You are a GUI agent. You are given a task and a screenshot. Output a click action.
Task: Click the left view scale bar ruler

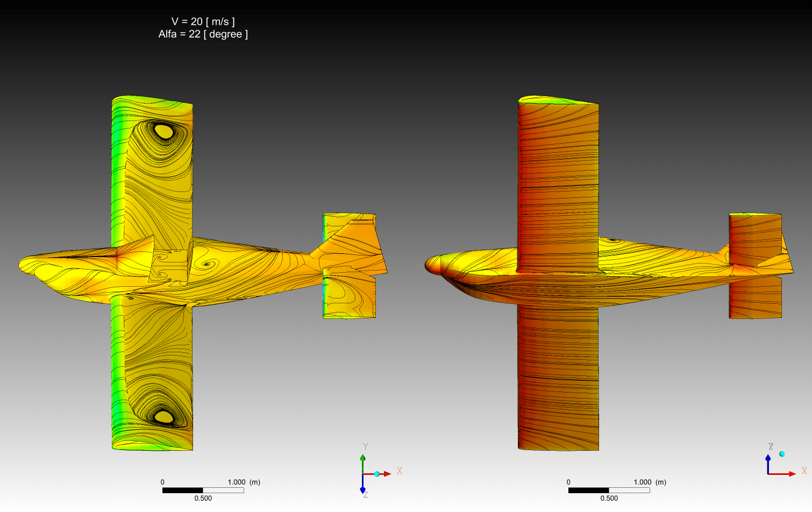[203, 490]
